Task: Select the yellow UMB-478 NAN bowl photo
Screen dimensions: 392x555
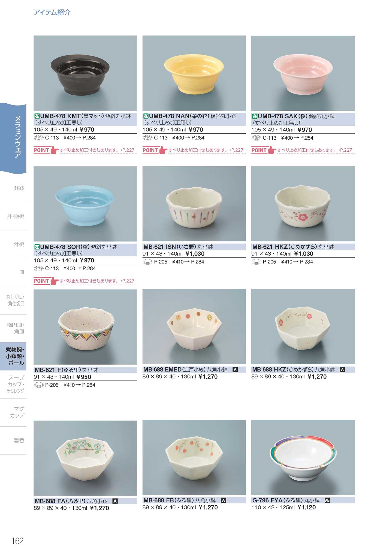Action: pyautogui.click(x=194, y=73)
